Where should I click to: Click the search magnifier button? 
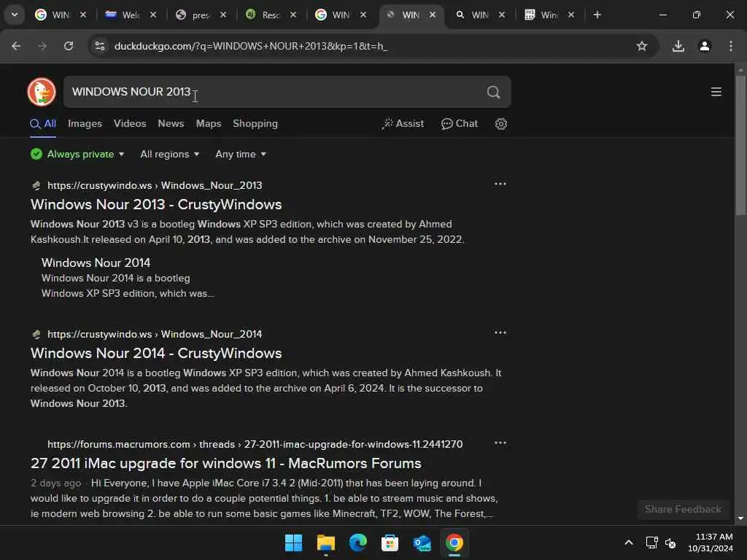coord(494,92)
